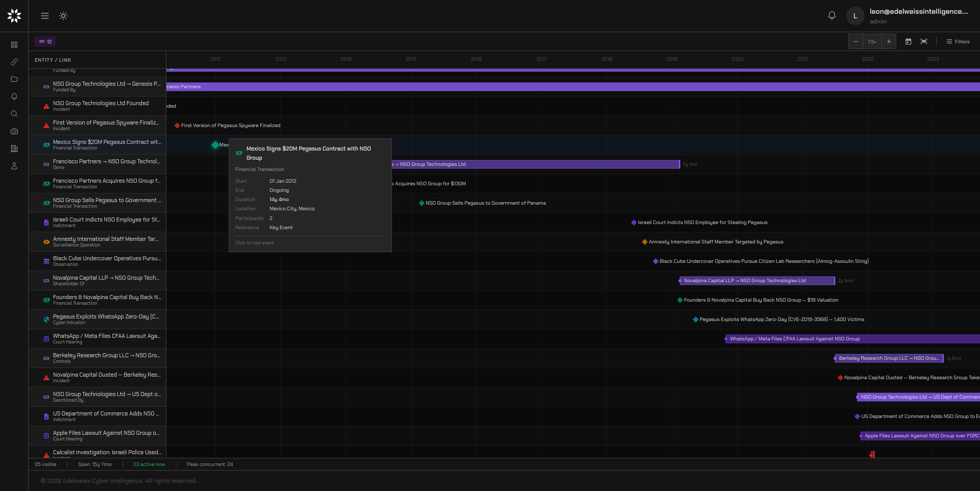Zoom out timeline with minus button

tap(855, 41)
